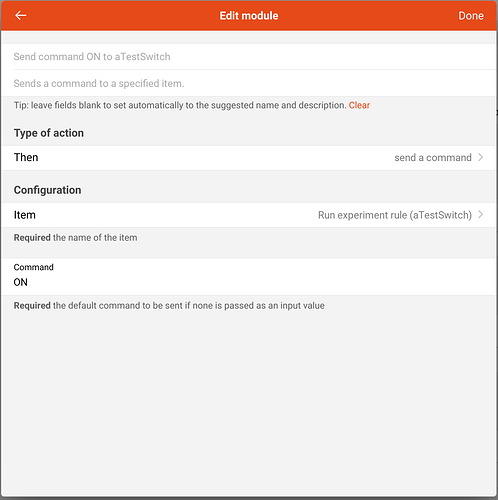498x500 pixels.
Task: Click the default command Required hint text
Action: click(169, 306)
